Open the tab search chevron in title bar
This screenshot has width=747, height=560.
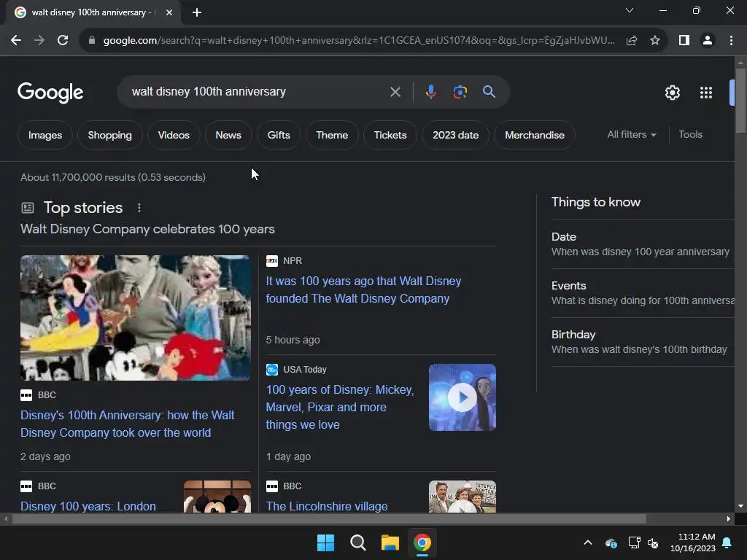pos(630,10)
